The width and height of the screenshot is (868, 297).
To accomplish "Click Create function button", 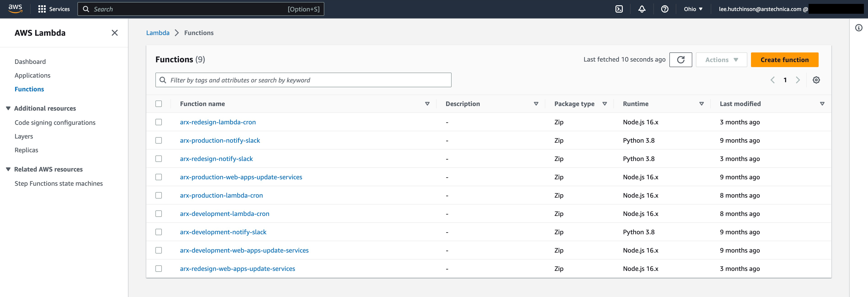I will pyautogui.click(x=784, y=60).
